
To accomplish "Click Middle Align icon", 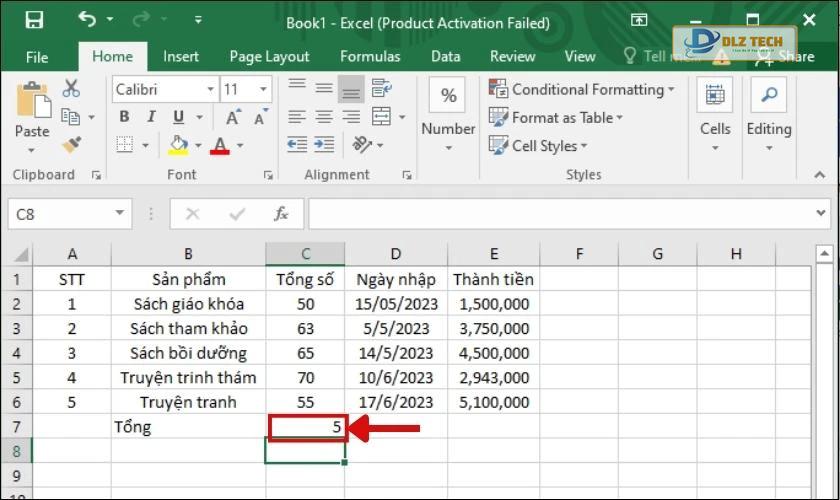I will 324,88.
